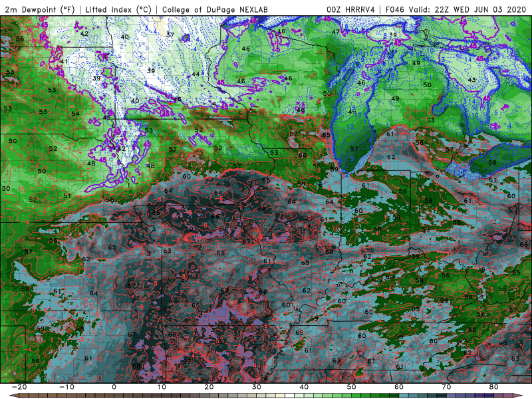The width and height of the screenshot is (532, 399).
Task: Click the 10 label on the color scale
Action: (x=162, y=387)
